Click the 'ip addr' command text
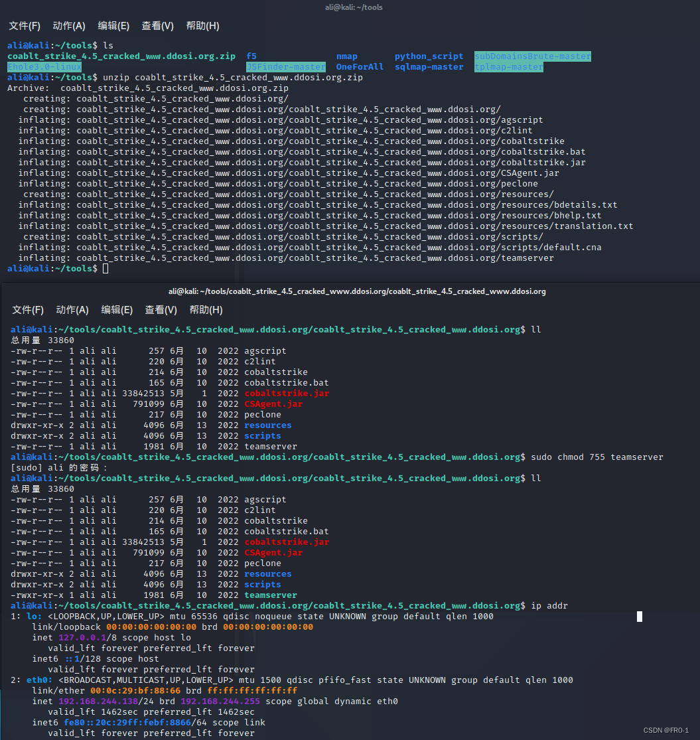The height and width of the screenshot is (740, 700). (x=549, y=605)
